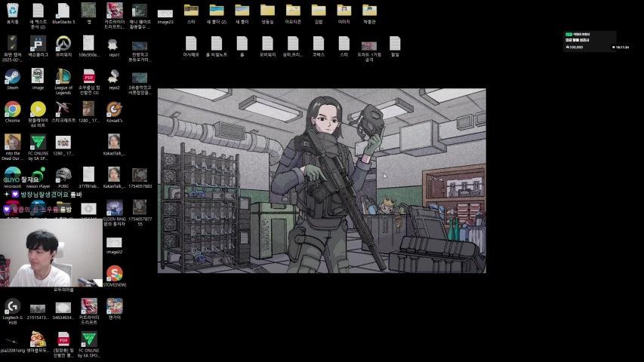
Task: Open the ELDEN RING shortcut
Action: pyautogui.click(x=114, y=213)
